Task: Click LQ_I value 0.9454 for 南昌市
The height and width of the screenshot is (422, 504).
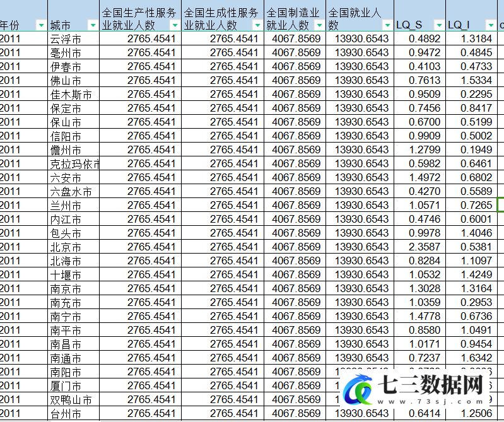Action: [x=476, y=344]
